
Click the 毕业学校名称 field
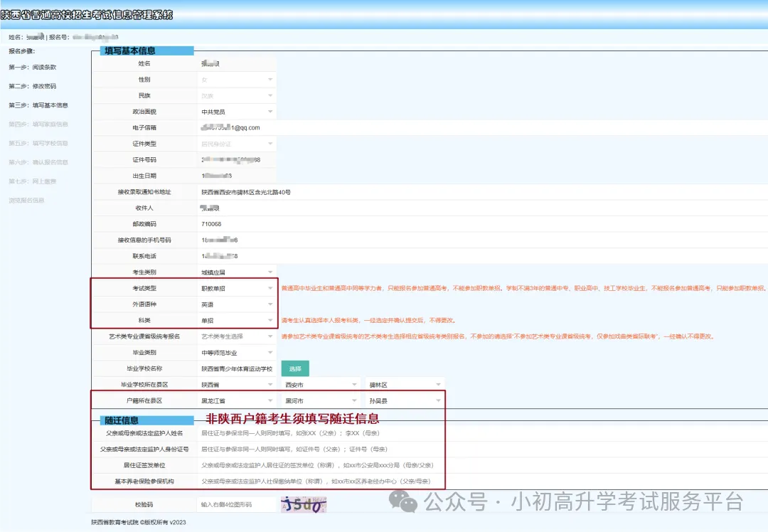tap(237, 368)
